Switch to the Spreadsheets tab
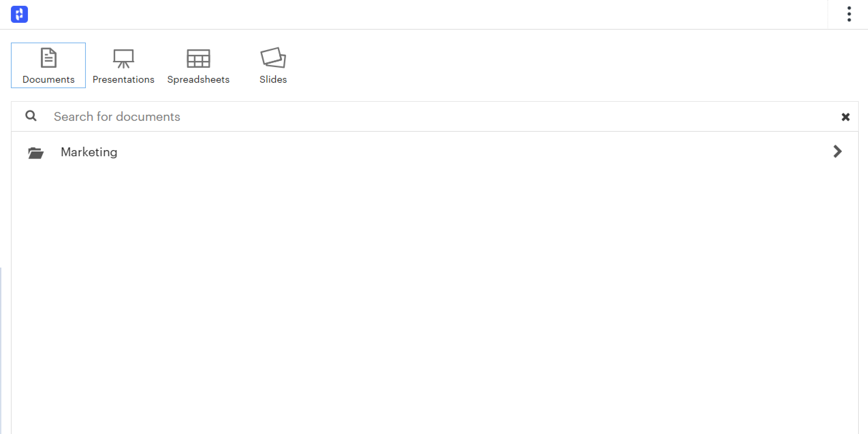 coord(198,65)
